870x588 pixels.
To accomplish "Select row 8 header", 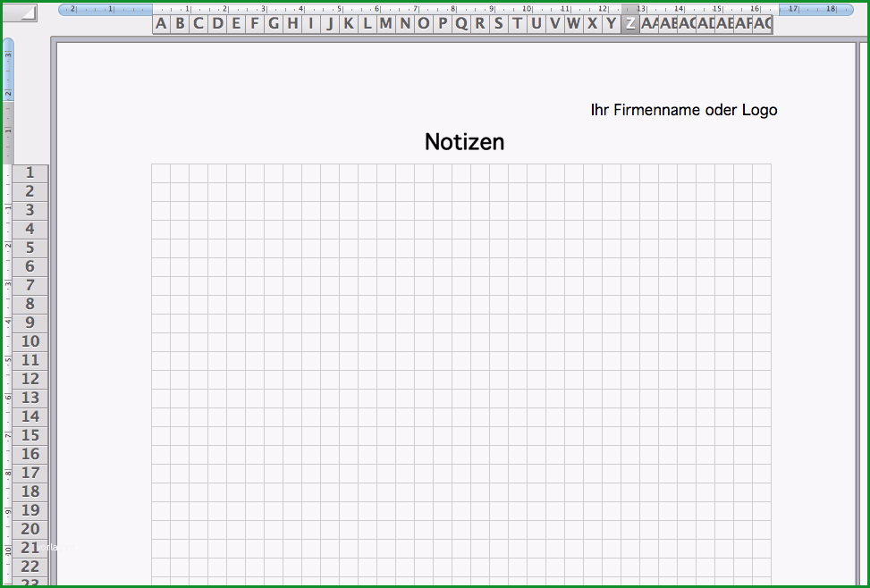I will click(x=30, y=305).
